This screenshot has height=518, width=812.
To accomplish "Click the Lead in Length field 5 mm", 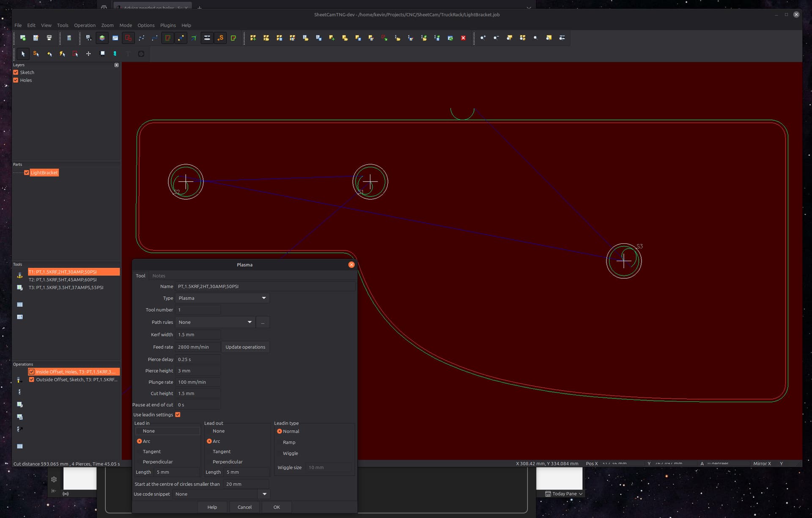I will [177, 472].
